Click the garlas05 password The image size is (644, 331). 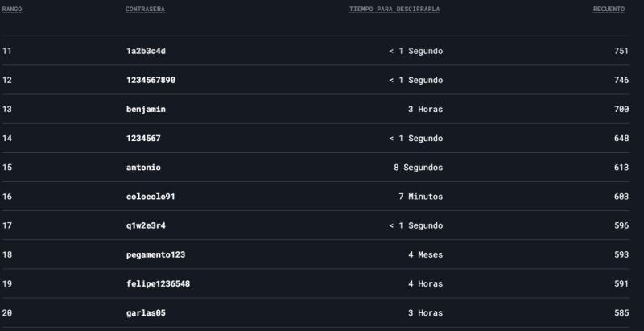pyautogui.click(x=146, y=312)
